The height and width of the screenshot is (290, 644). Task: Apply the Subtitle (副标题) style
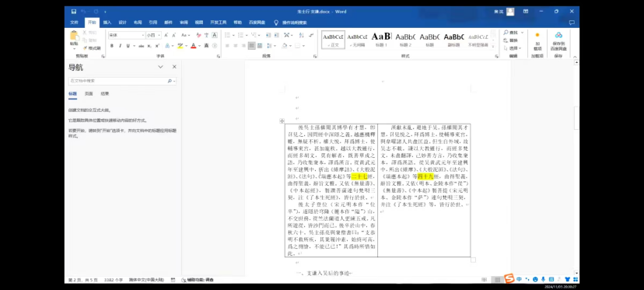[454, 40]
